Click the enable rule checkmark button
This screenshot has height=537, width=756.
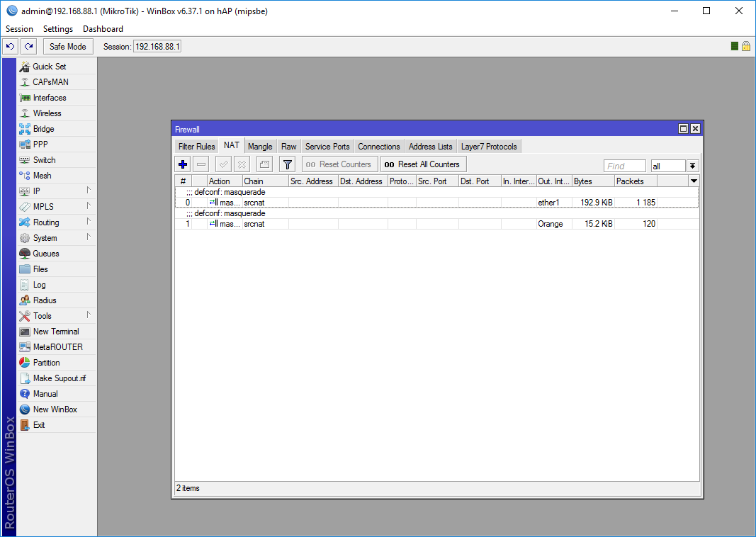coord(223,164)
